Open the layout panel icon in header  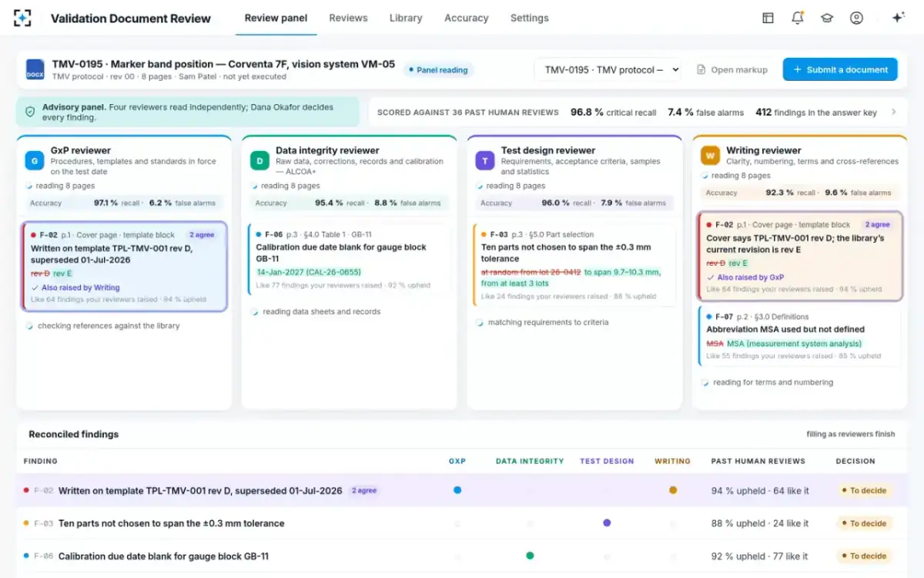point(768,18)
